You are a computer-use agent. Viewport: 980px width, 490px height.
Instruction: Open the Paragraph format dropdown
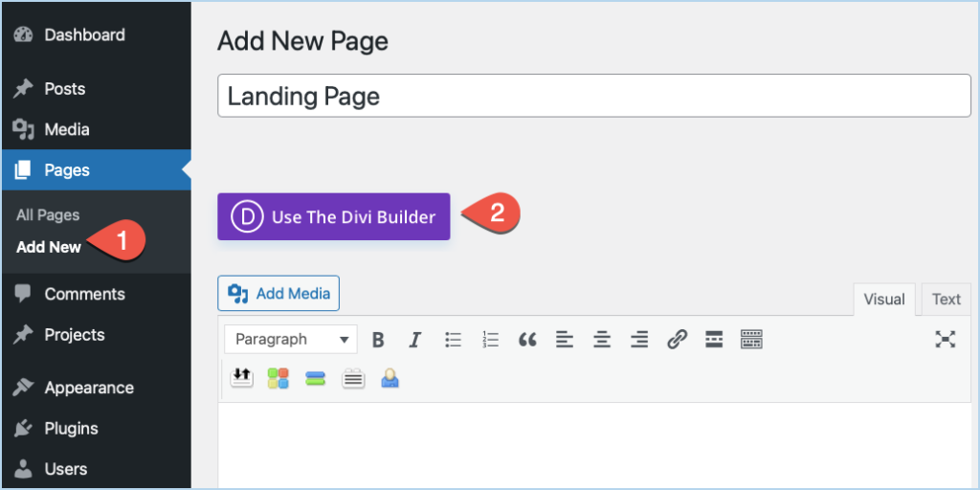291,340
